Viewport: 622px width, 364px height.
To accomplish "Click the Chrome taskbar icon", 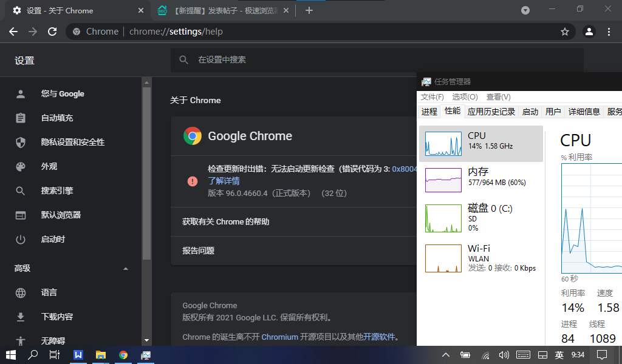I will pyautogui.click(x=123, y=355).
